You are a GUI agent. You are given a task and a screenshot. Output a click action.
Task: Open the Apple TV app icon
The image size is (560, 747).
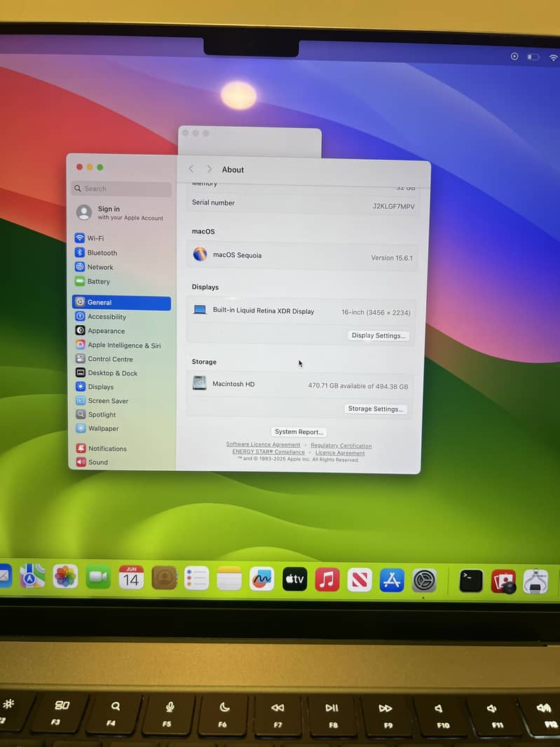[294, 580]
